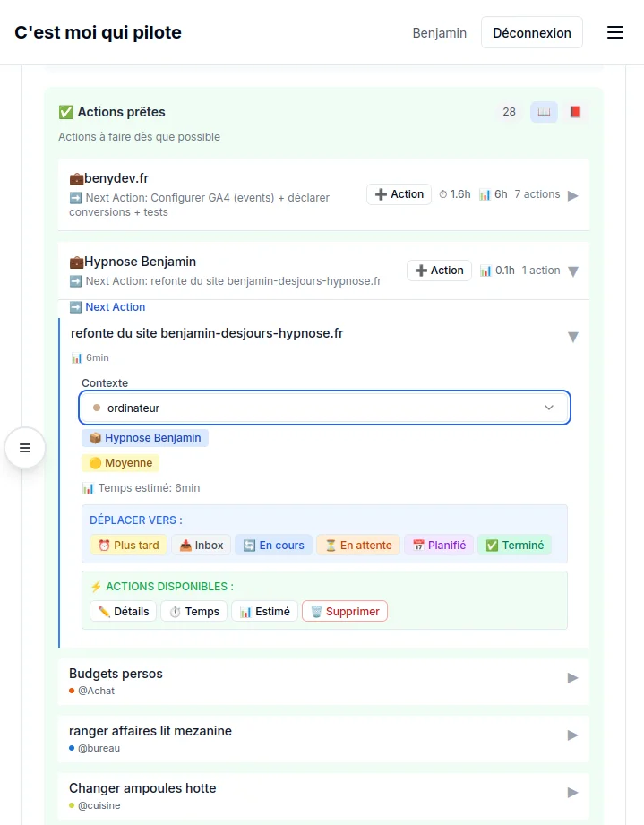Mark the action as En cours
644x825 pixels.
[274, 545]
